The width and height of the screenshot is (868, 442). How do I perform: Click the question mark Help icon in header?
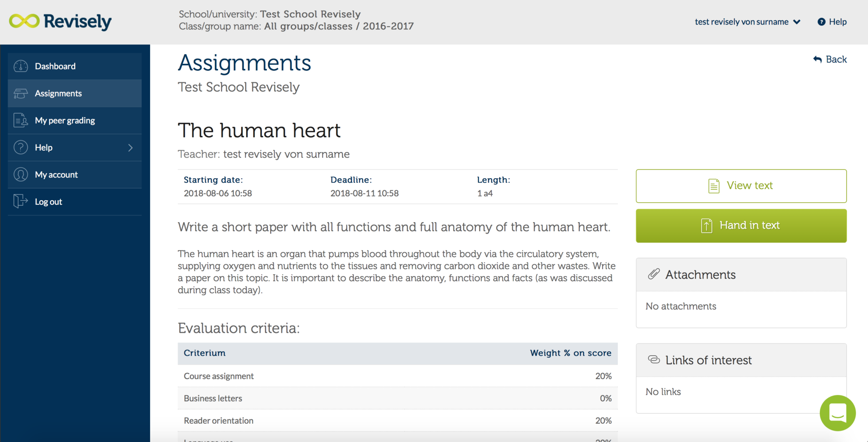pos(821,22)
